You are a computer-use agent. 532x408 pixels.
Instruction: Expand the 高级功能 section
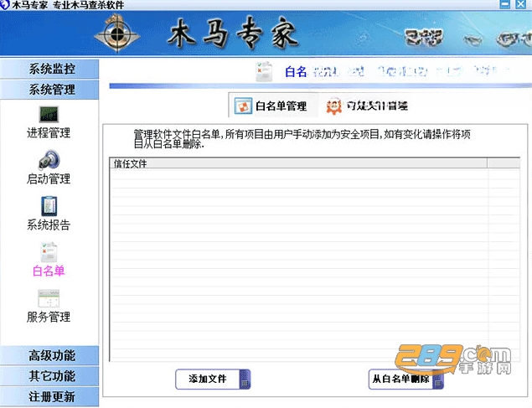[x=49, y=355]
